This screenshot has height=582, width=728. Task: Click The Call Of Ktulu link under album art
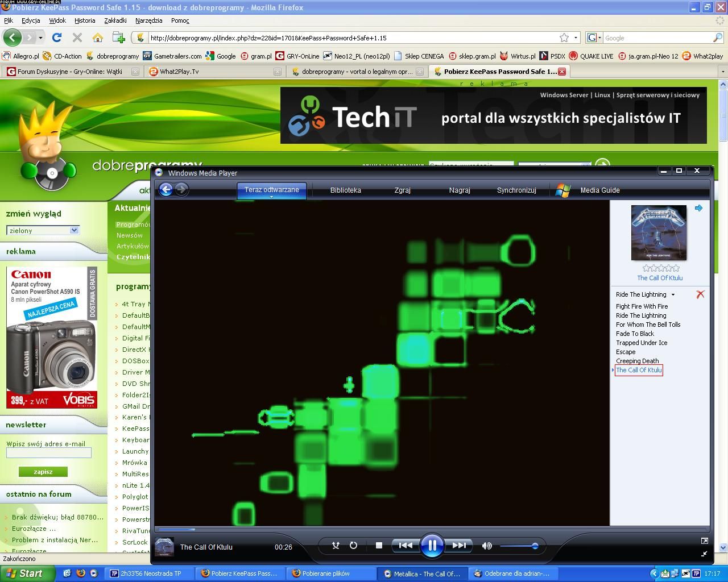tap(660, 278)
